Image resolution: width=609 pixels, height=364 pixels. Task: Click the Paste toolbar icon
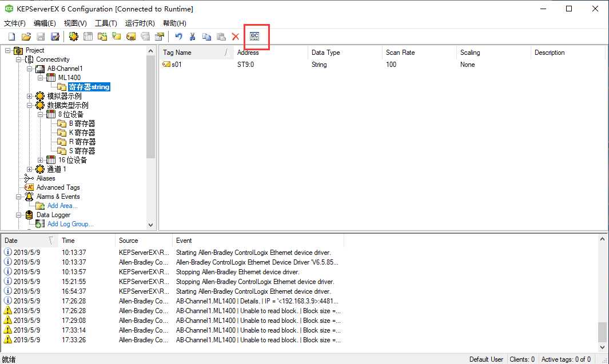pyautogui.click(x=221, y=37)
